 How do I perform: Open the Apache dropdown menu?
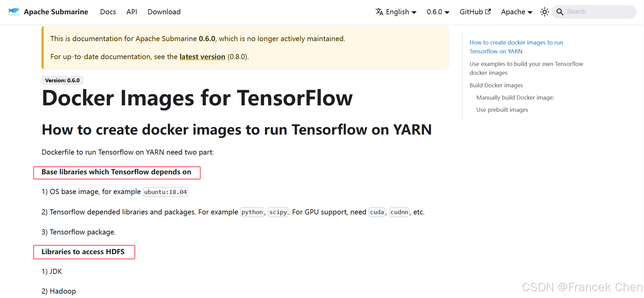coord(516,12)
